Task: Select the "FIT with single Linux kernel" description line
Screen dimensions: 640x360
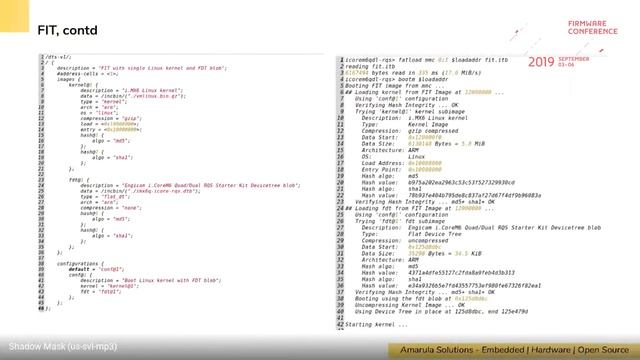Action: pos(142,68)
